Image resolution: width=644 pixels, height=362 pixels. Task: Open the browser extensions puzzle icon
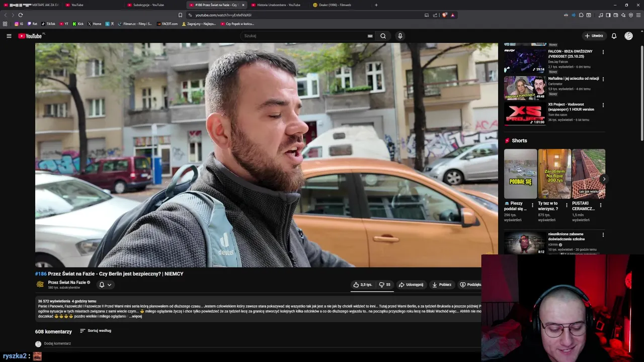click(581, 15)
